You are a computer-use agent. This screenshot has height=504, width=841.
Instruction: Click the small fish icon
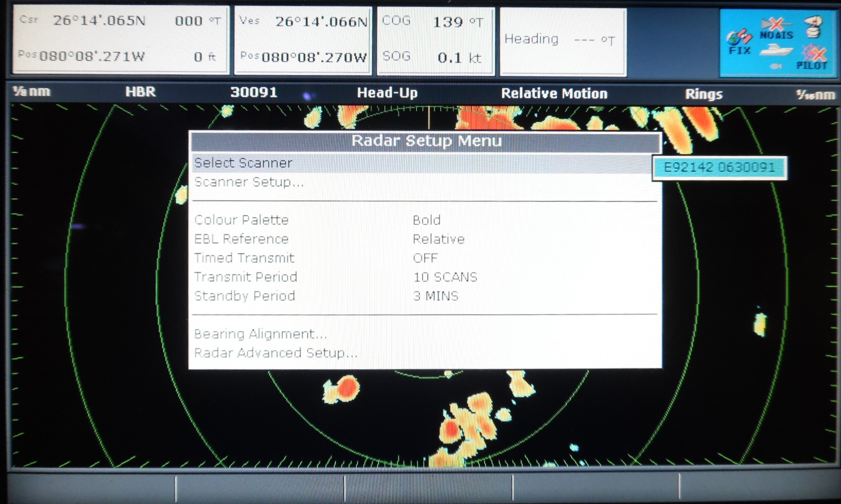776,66
